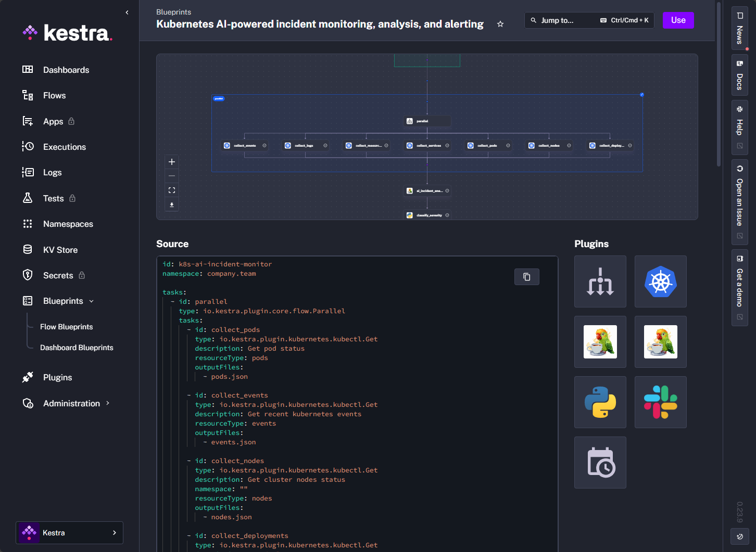Open the Apps section
Image resolution: width=756 pixels, height=552 pixels.
tap(53, 121)
